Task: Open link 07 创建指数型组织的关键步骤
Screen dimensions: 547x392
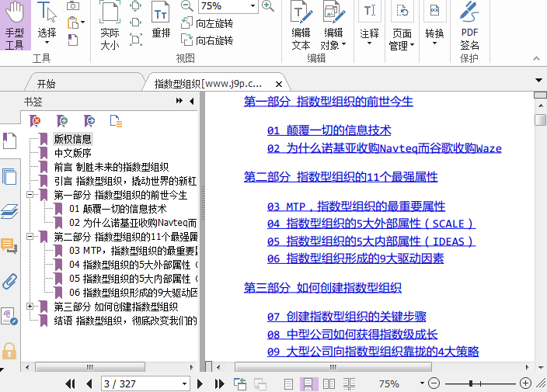Action: (x=347, y=317)
